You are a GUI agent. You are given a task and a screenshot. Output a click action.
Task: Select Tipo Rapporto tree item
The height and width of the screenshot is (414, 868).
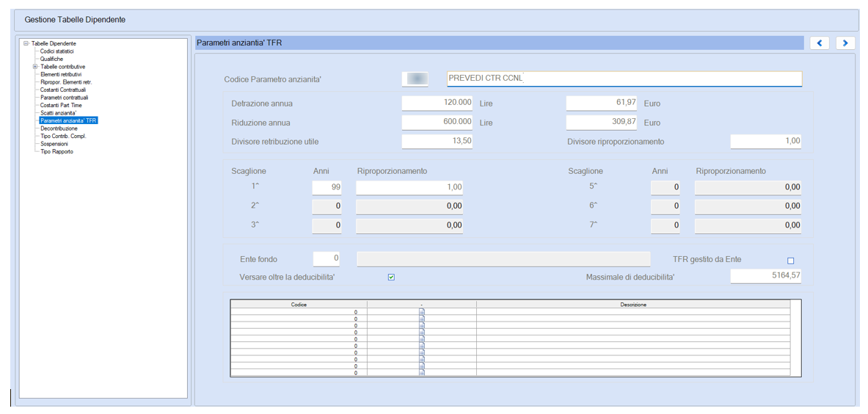point(56,151)
